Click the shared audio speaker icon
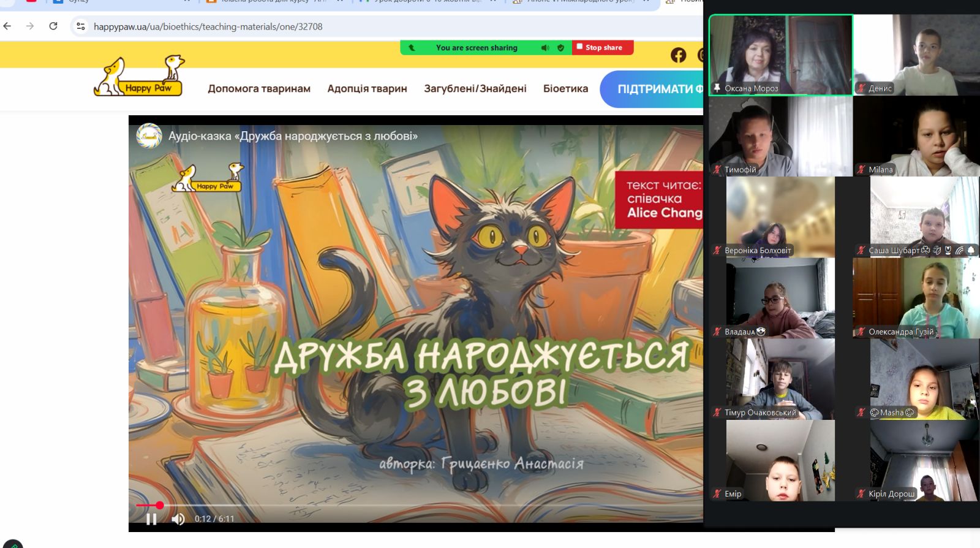This screenshot has width=980, height=548. point(545,48)
